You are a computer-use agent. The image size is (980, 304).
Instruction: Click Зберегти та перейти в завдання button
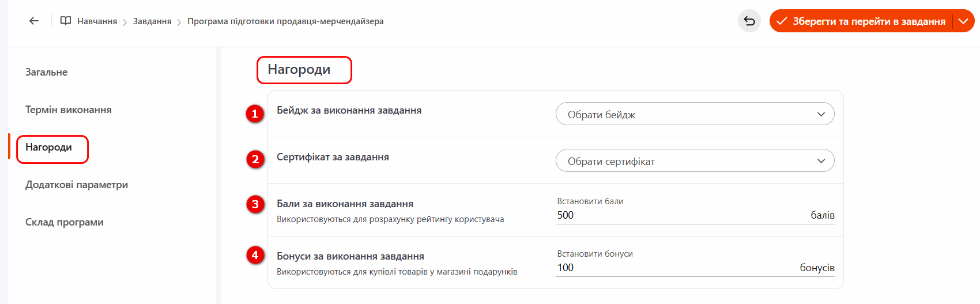[862, 21]
